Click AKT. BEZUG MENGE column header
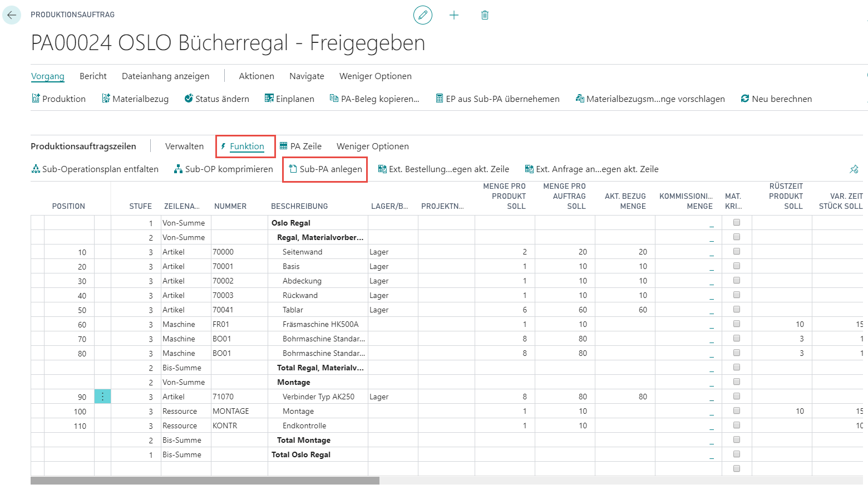The width and height of the screenshot is (868, 489). coord(625,201)
